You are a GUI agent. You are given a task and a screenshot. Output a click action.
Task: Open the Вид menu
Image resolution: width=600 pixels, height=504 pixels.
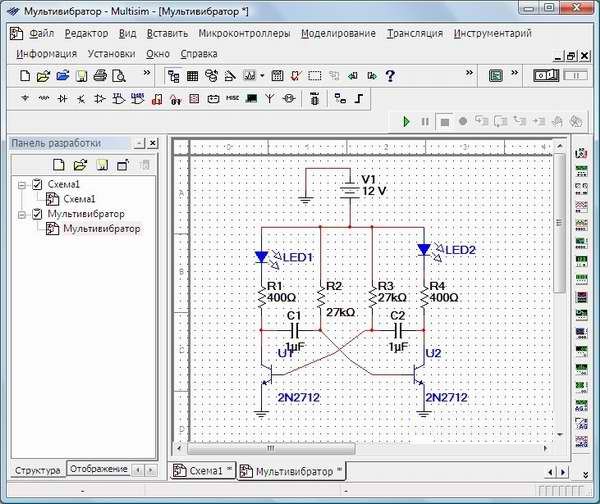pyautogui.click(x=127, y=34)
